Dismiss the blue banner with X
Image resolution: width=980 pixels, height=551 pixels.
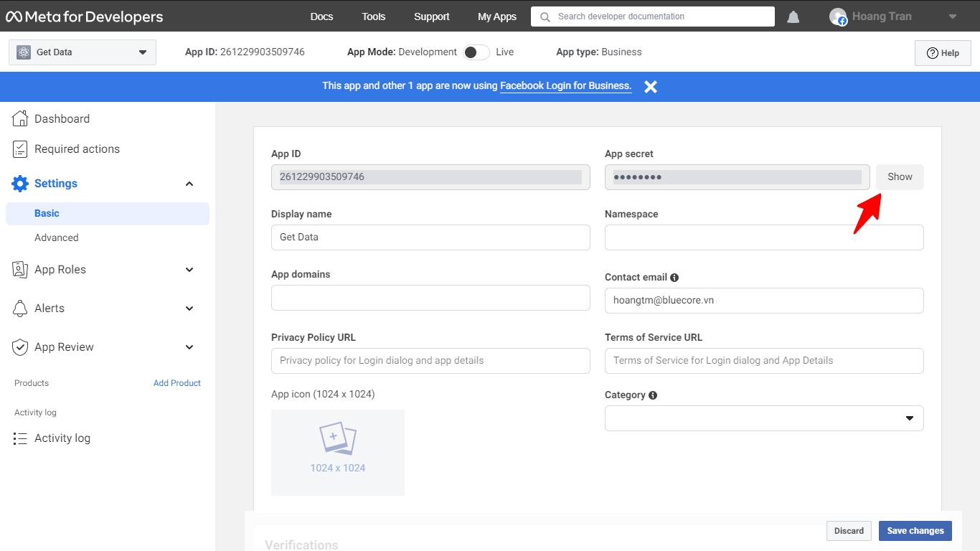tap(650, 87)
